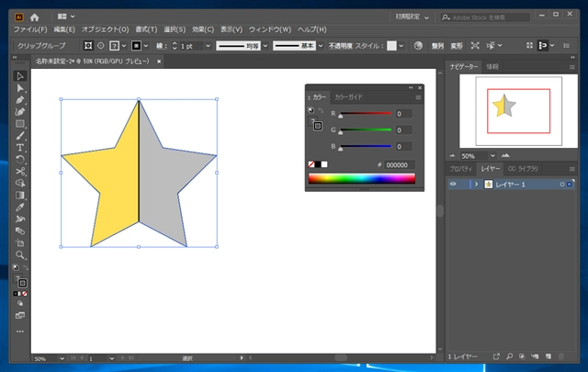Select the Blend tool

pyautogui.click(x=20, y=231)
